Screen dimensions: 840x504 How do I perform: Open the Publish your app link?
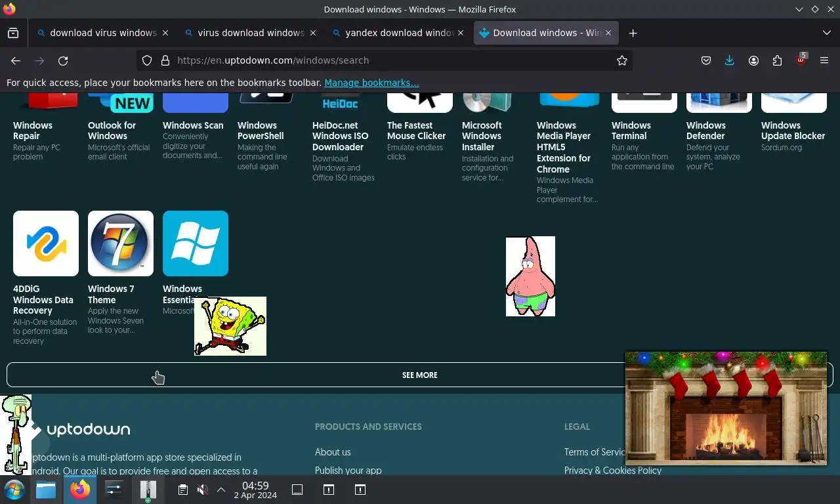(x=348, y=471)
